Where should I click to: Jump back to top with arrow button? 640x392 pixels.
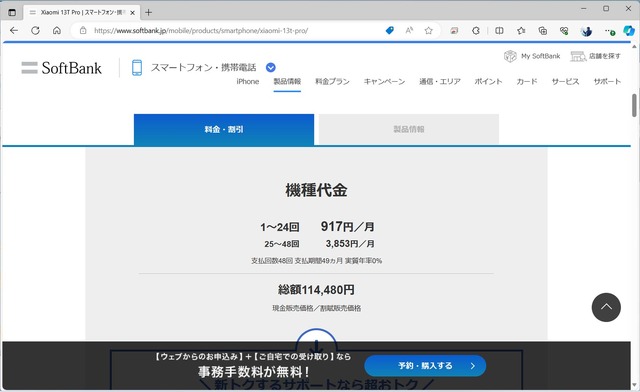(x=606, y=307)
